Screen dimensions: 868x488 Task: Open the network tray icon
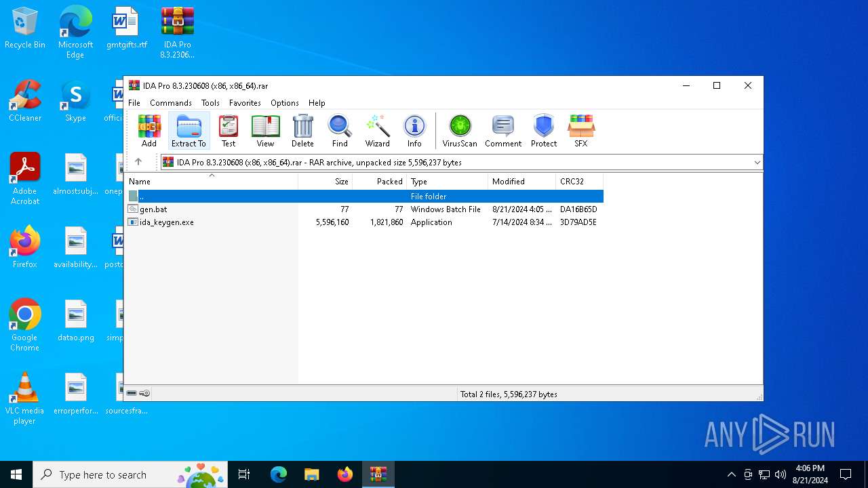click(764, 474)
